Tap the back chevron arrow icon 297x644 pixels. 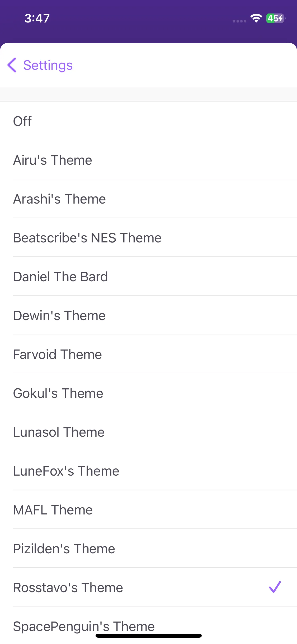[x=12, y=65]
